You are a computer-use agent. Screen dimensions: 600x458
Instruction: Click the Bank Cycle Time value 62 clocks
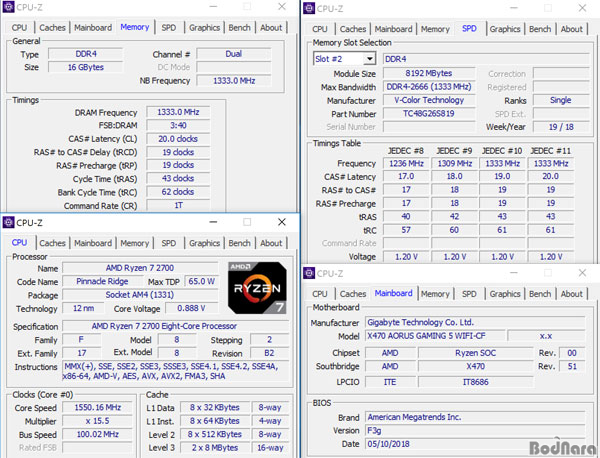pos(178,192)
